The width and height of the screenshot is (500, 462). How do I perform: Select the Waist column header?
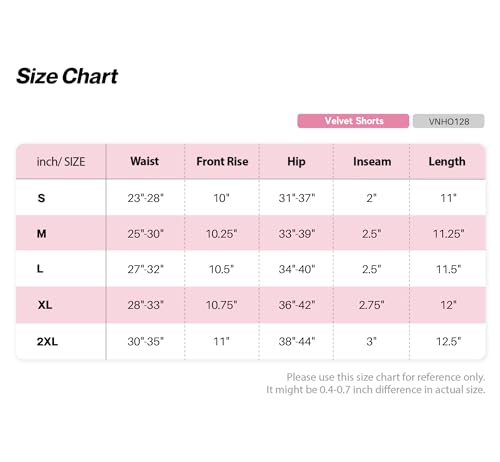pyautogui.click(x=145, y=161)
